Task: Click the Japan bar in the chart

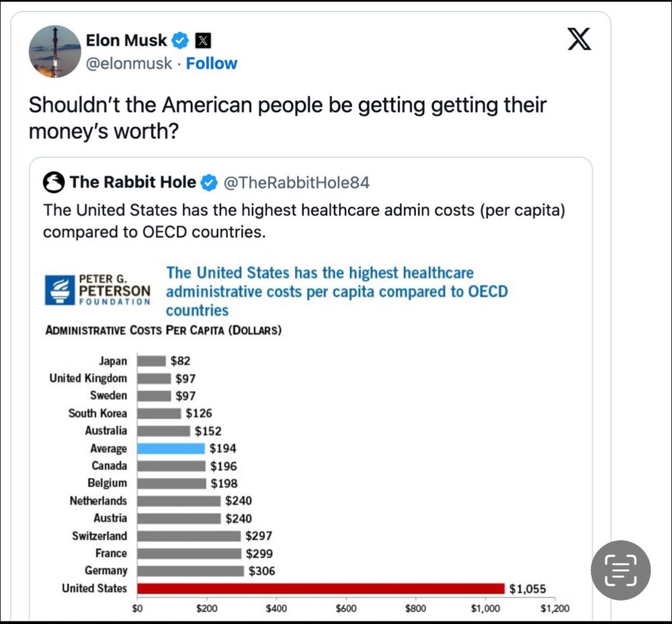Action: point(151,361)
